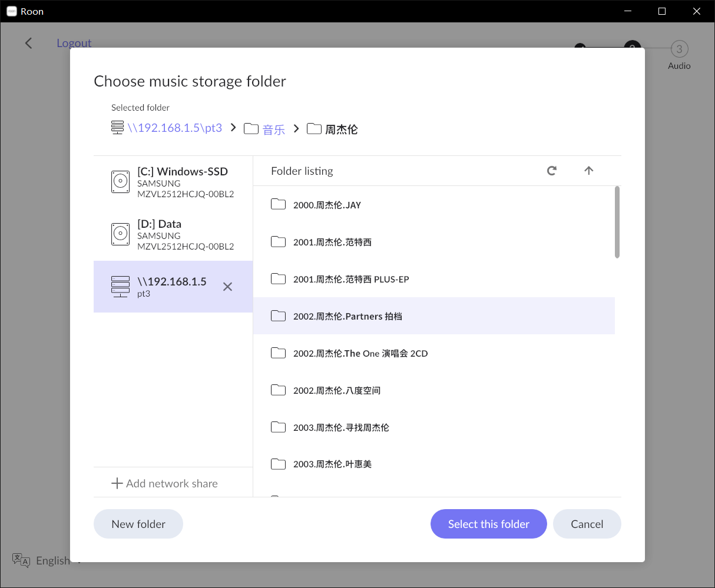Image resolution: width=715 pixels, height=588 pixels.
Task: Click the refresh folder listing icon
Action: [552, 171]
